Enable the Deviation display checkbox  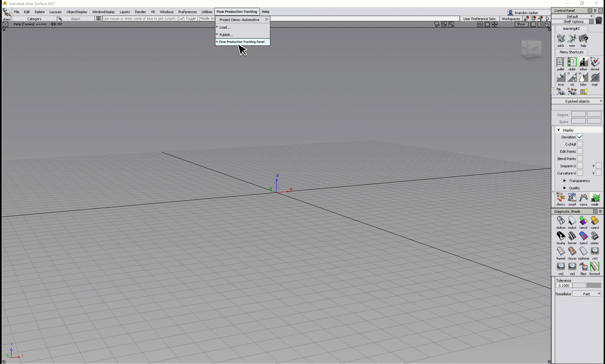[x=580, y=137]
